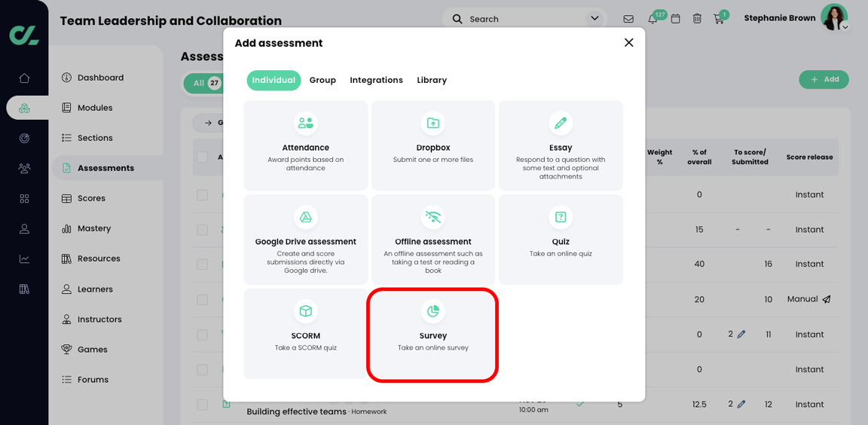The height and width of the screenshot is (425, 868).
Task: Click the line chart reports icon
Action: click(24, 258)
